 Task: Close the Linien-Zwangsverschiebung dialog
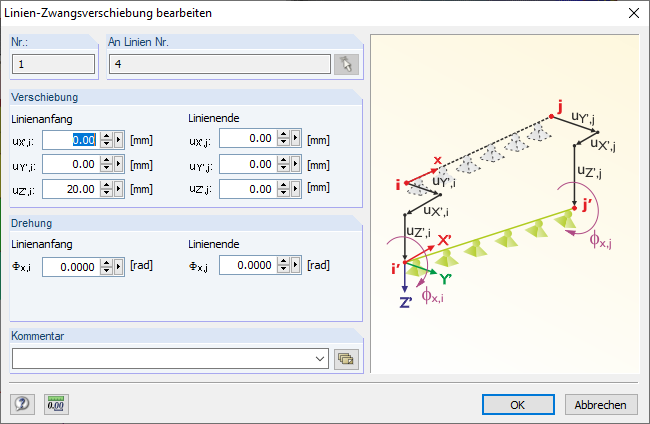tap(634, 13)
